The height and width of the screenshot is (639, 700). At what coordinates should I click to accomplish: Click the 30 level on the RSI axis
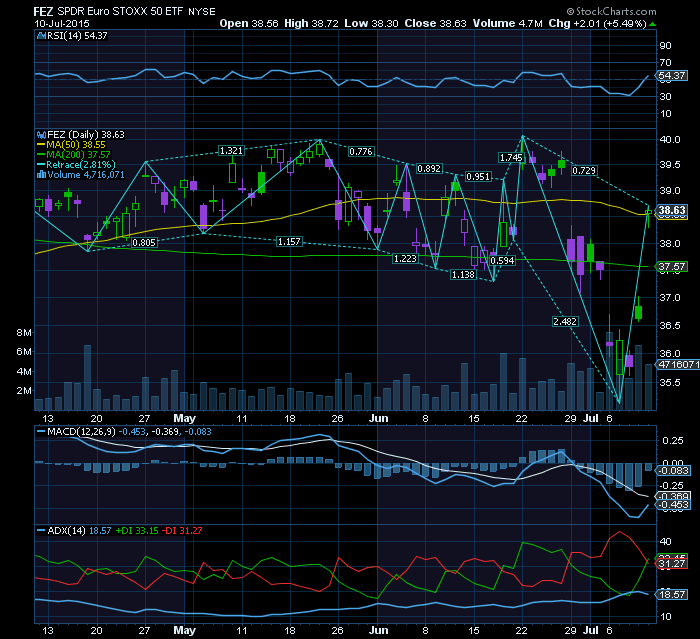(665, 96)
